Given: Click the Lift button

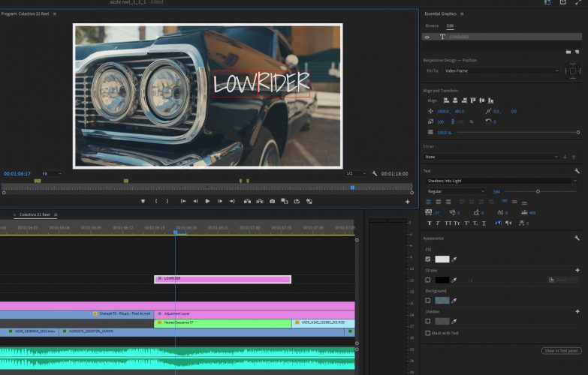Looking at the screenshot, I should coord(247,201).
